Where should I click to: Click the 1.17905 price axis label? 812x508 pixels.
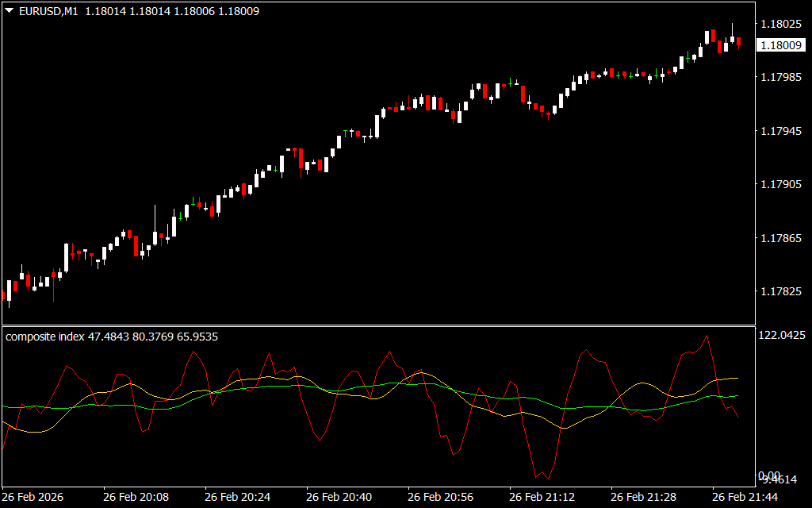[782, 185]
